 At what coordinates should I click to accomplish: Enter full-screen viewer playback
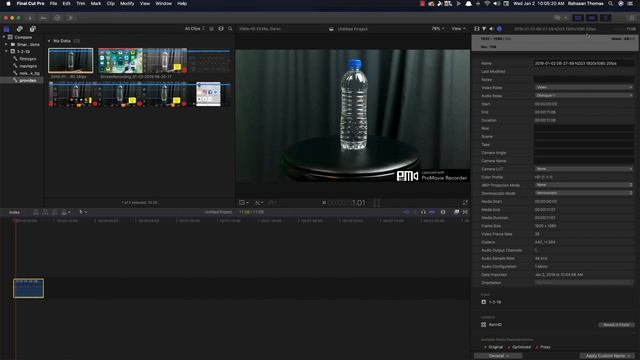[465, 203]
